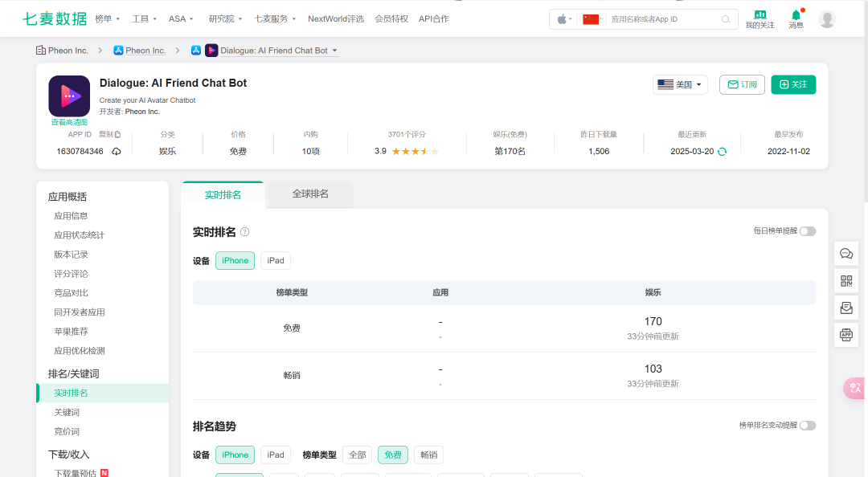Open 版本记录 in sidebar
Screen dimensions: 868x477
click(x=71, y=255)
